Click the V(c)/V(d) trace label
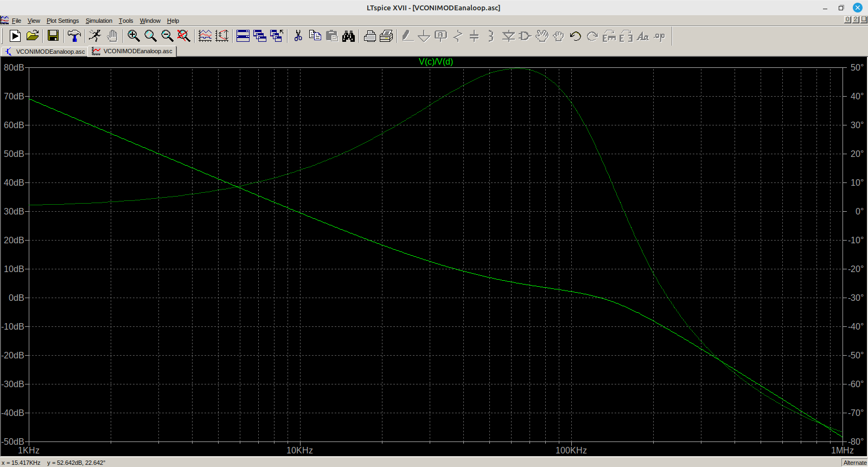 tap(436, 61)
